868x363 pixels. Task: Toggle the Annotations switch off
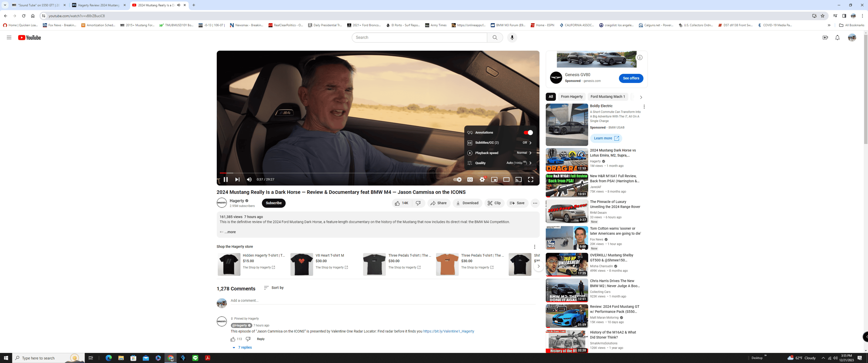tap(528, 133)
